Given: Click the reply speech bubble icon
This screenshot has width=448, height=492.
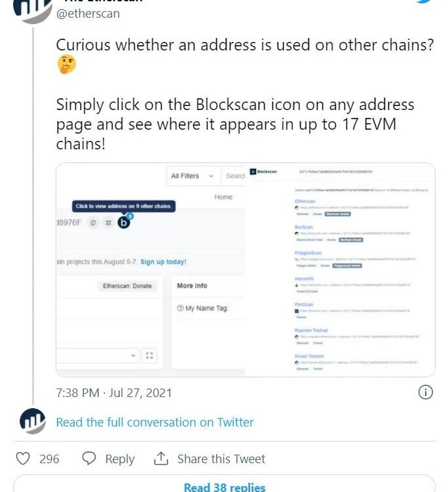Looking at the screenshot, I should [x=90, y=459].
